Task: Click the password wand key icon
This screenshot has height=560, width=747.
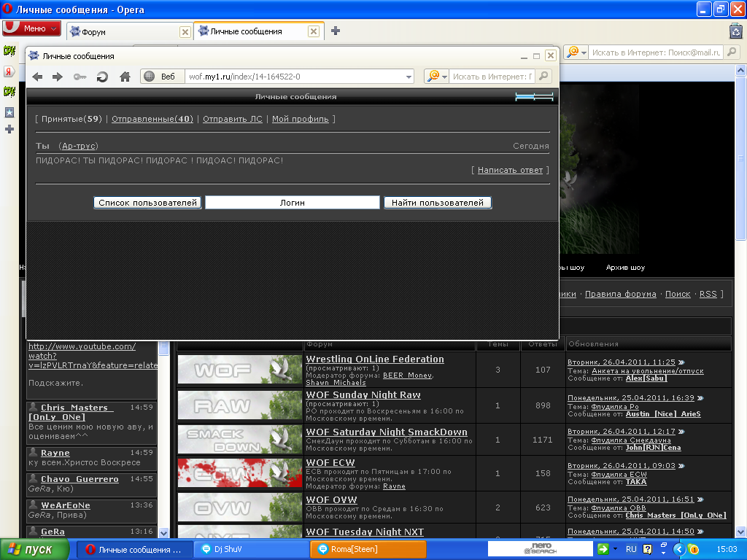Action: (80, 77)
